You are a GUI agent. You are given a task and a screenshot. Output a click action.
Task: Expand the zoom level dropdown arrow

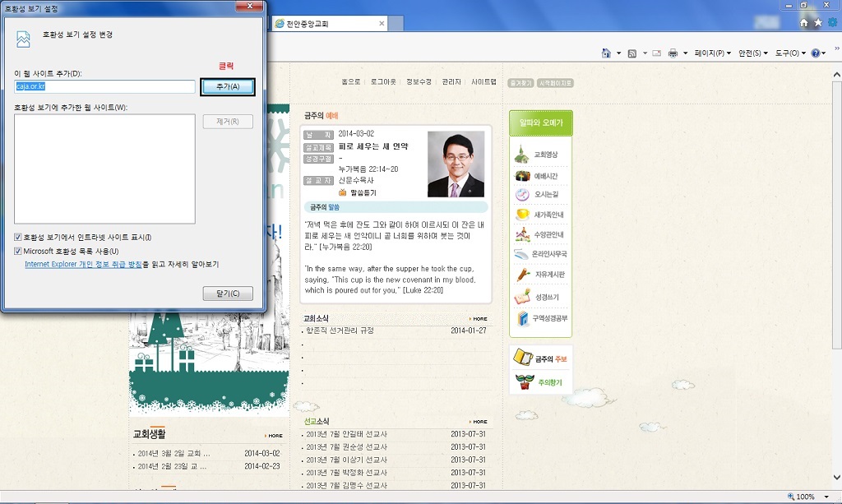[826, 497]
